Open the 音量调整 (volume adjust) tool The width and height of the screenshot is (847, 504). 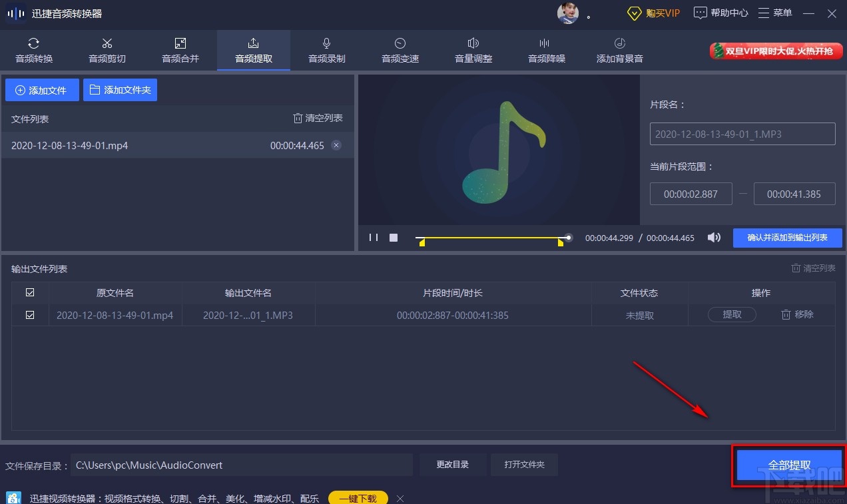click(473, 50)
